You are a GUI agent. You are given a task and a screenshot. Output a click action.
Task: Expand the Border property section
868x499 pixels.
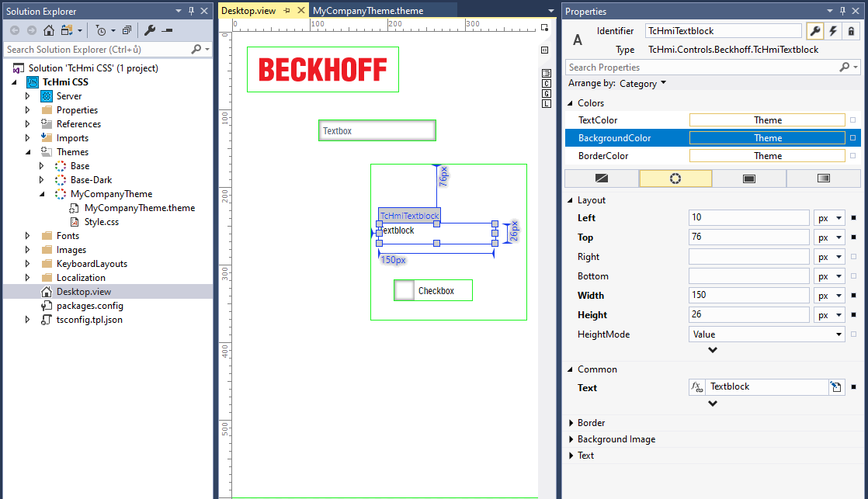[571, 423]
